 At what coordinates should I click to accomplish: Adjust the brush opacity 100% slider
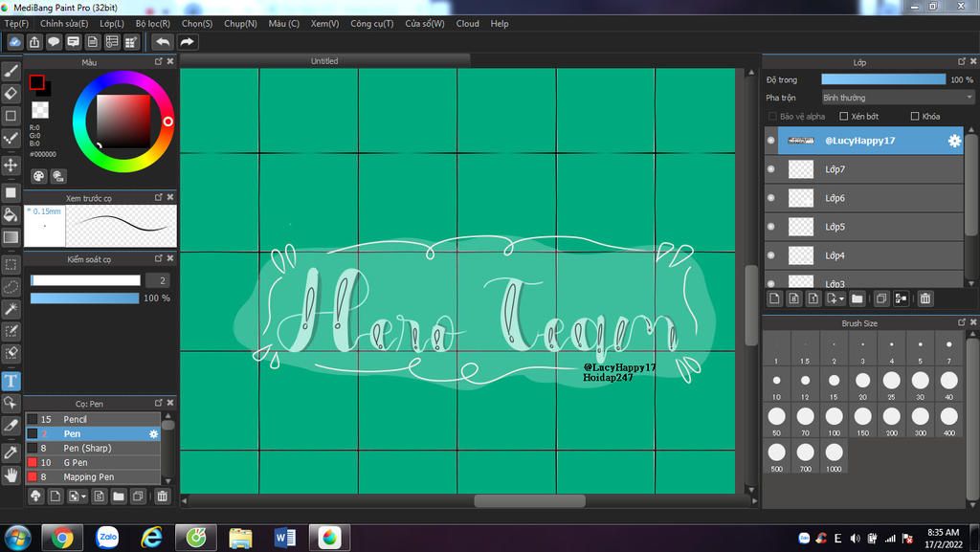84,298
